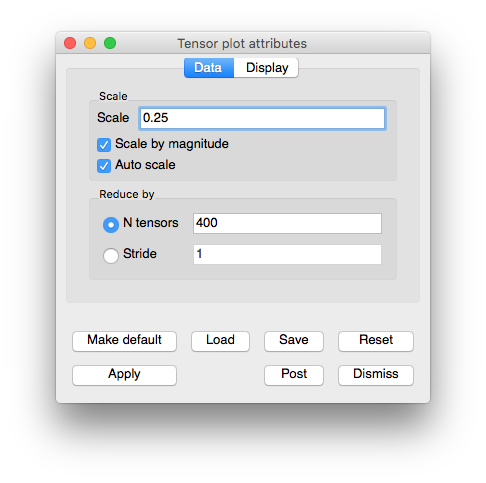Close the Tensor plot attributes window
The image size is (486, 483).
pyautogui.click(x=70, y=43)
